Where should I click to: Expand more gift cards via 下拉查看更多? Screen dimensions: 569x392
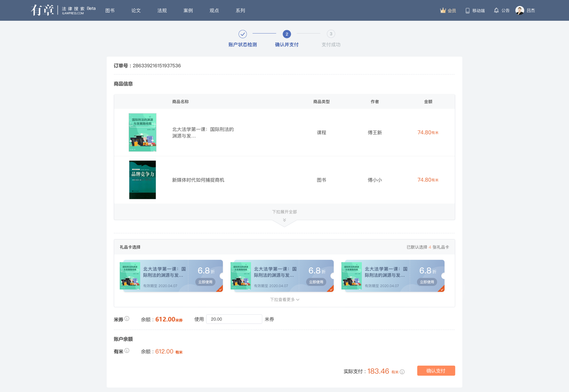click(284, 300)
